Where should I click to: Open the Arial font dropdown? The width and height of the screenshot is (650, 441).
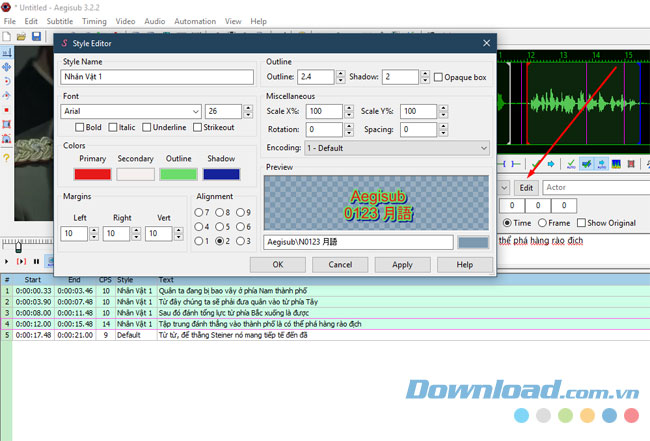coord(194,112)
